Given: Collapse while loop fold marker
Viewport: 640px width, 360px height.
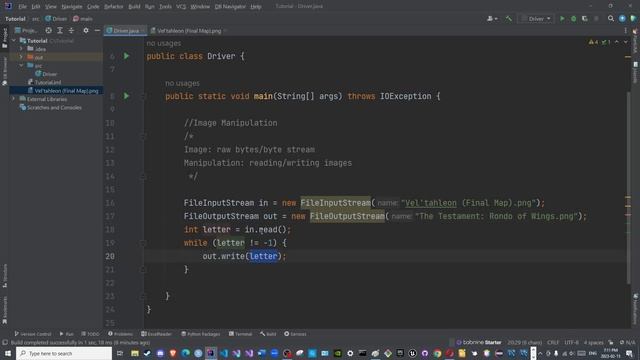Looking at the screenshot, I should coord(143,243).
